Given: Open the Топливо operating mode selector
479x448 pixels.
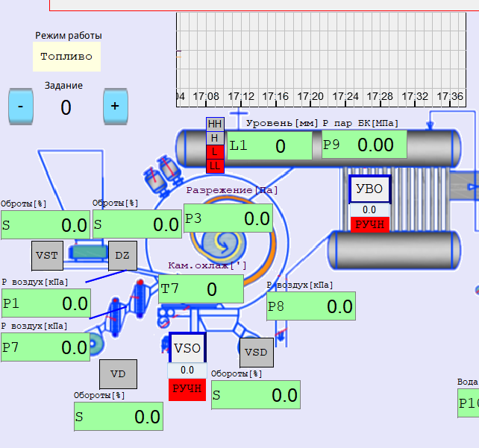Looking at the screenshot, I should coord(66,57).
